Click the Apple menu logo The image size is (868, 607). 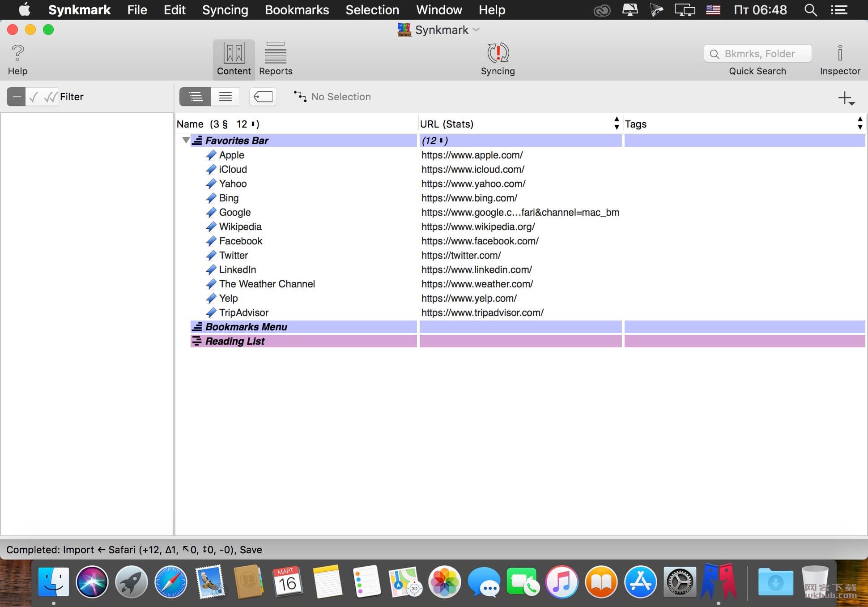coord(24,9)
